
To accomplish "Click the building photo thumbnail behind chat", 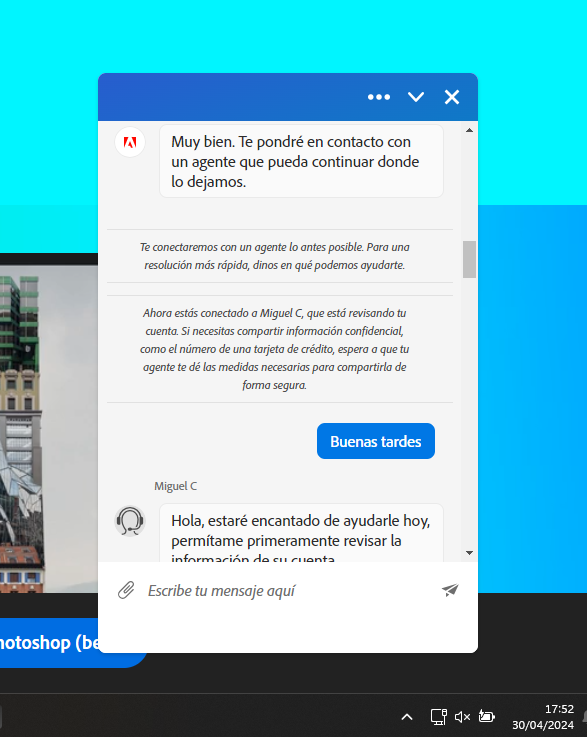I will coord(49,429).
